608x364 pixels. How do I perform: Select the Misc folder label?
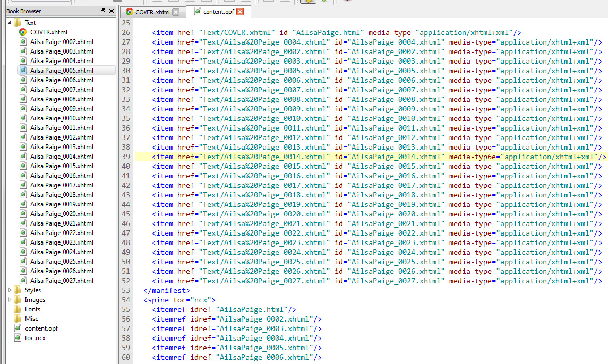coord(31,319)
